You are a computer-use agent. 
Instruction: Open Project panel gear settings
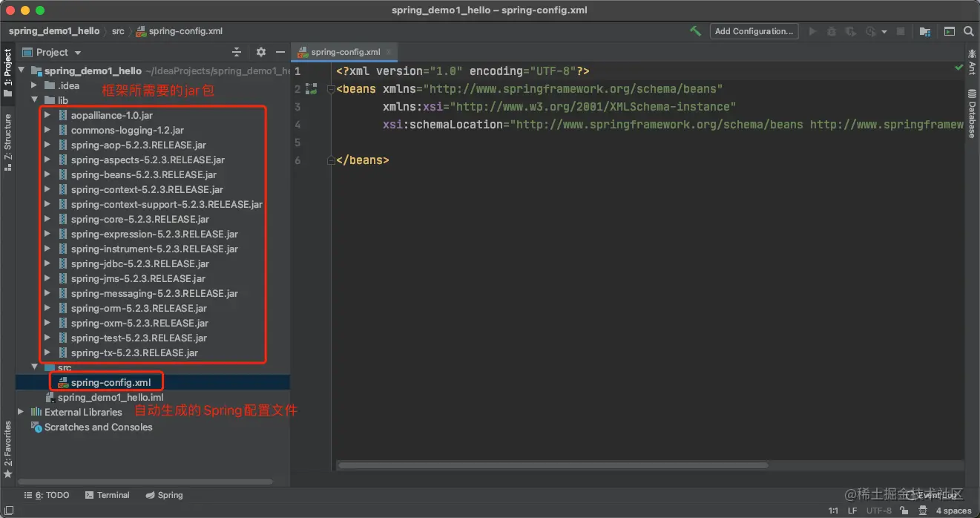[260, 52]
